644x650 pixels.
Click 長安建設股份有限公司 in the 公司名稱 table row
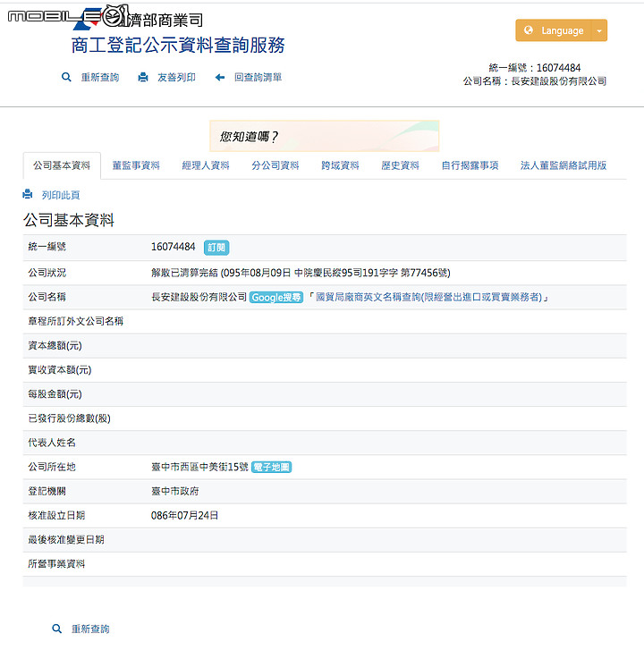pos(199,297)
